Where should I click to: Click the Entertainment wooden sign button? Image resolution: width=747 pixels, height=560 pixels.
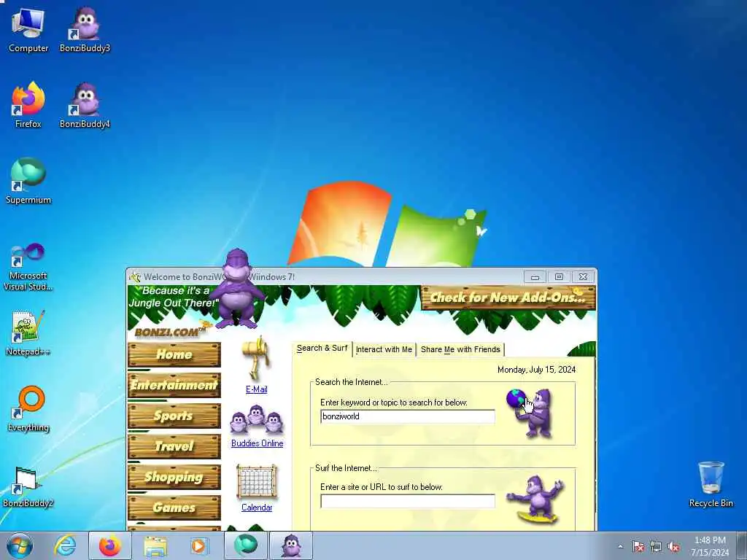point(174,385)
